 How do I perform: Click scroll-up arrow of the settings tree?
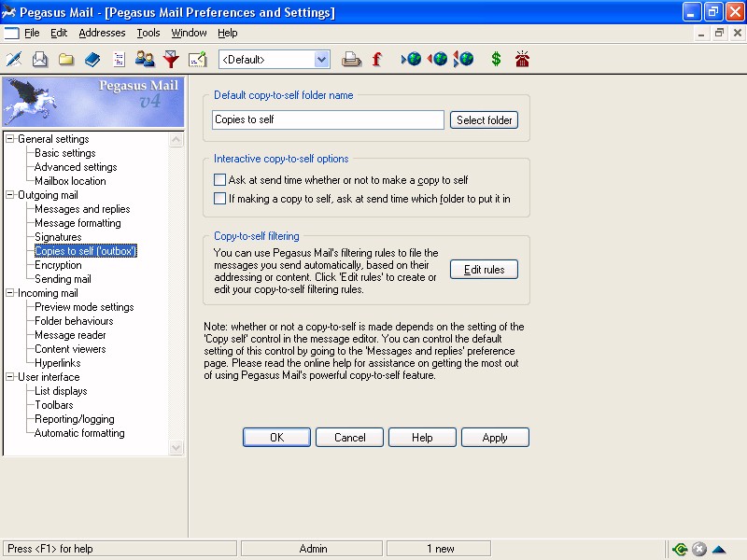tap(176, 139)
